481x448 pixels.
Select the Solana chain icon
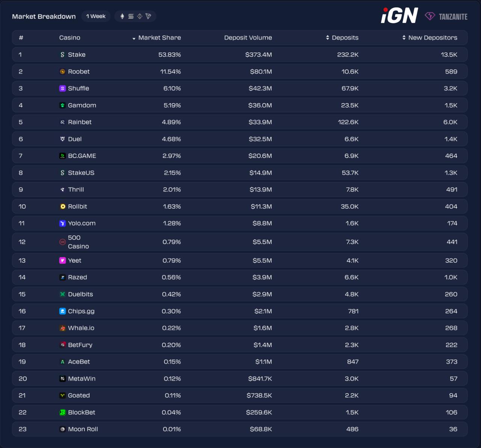131,16
